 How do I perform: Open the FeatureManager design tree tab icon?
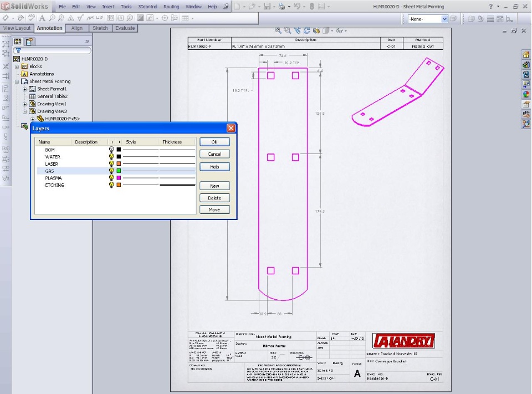(x=18, y=42)
